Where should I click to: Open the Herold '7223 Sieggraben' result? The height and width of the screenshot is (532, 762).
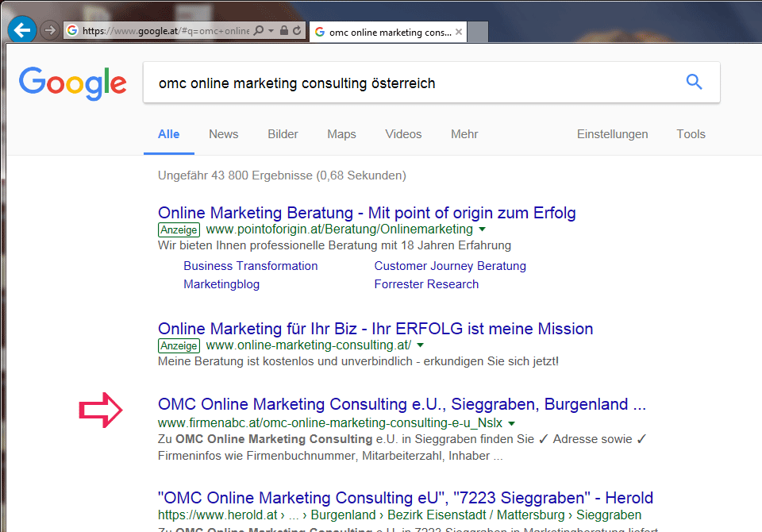tap(406, 498)
